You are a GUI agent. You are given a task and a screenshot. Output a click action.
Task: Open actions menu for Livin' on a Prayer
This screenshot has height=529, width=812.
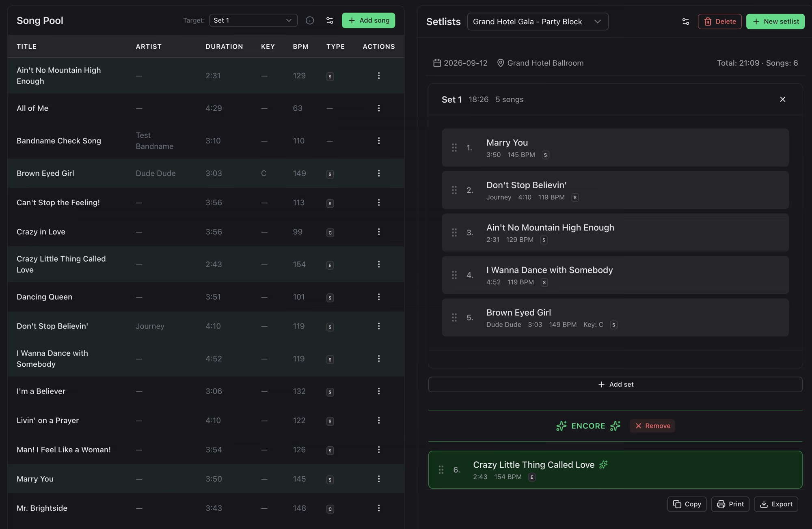tap(379, 420)
